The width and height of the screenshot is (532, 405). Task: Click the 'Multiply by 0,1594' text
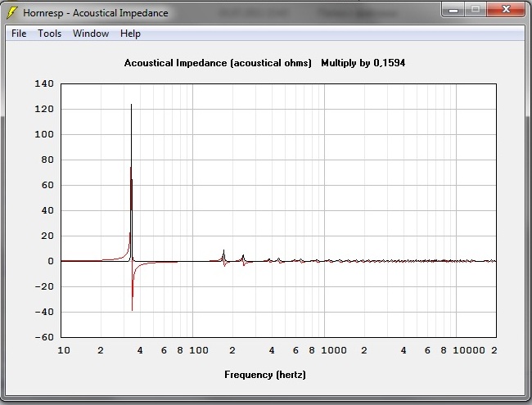[363, 63]
